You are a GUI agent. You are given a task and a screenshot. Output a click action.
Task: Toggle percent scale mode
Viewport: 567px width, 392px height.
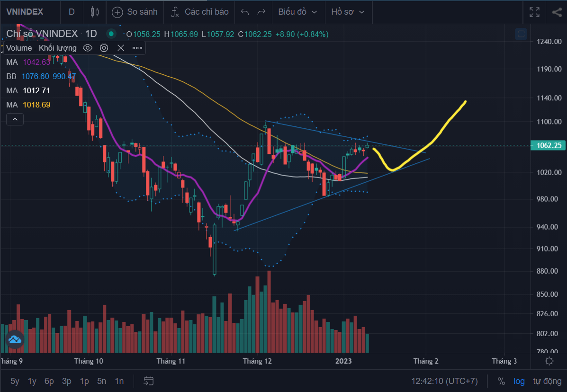[x=501, y=381]
